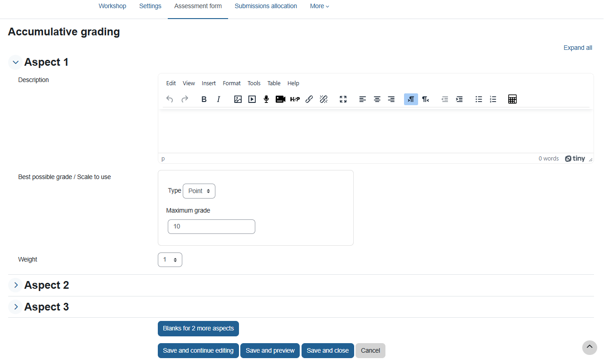The height and width of the screenshot is (364, 604).
Task: Align text left
Action: [363, 99]
